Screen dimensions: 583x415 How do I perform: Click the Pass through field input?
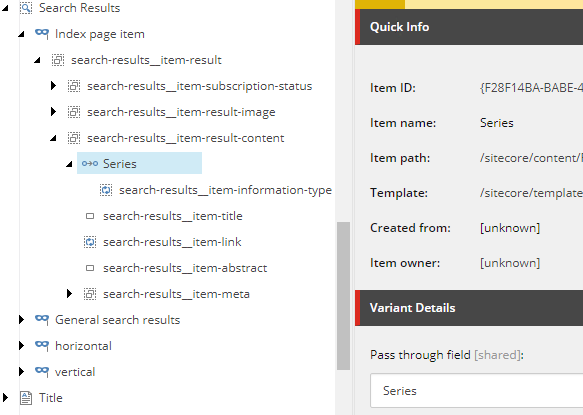tap(477, 390)
